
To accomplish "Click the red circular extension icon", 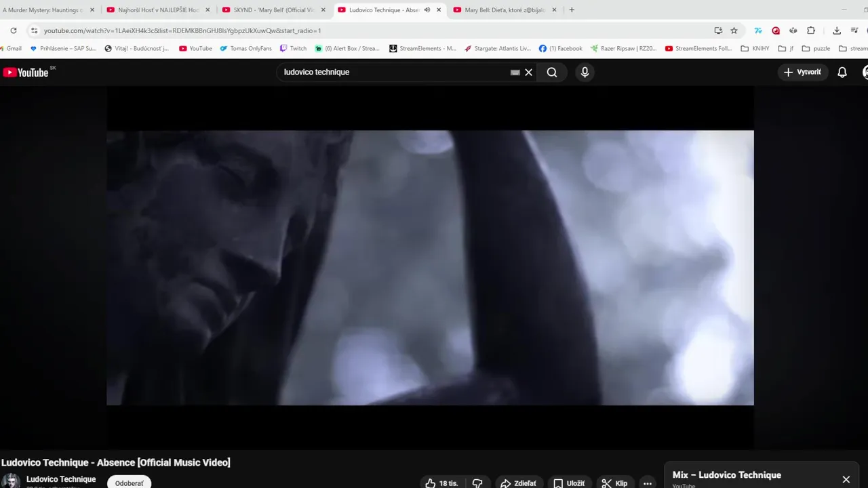I will click(776, 30).
